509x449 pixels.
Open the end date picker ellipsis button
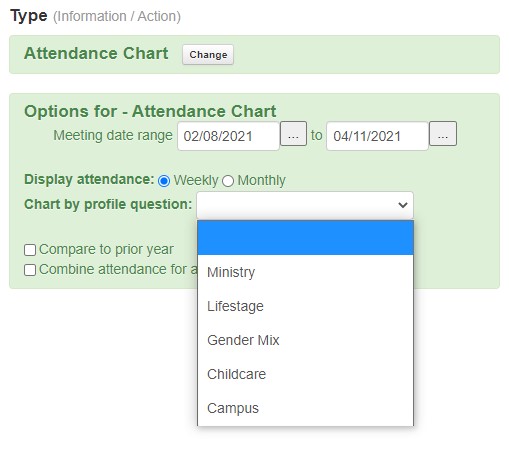tap(443, 134)
